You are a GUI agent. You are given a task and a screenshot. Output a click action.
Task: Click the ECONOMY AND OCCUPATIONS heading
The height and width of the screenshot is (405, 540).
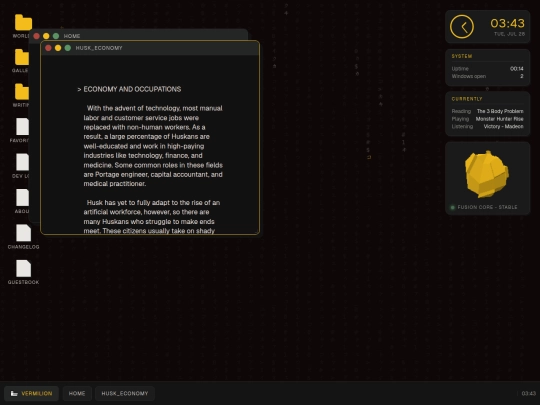(x=132, y=89)
